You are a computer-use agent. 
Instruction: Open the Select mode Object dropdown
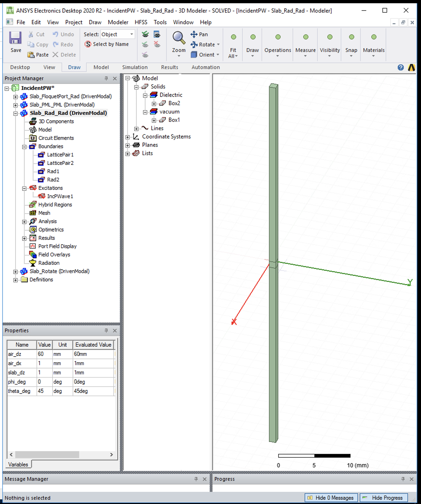coord(118,34)
